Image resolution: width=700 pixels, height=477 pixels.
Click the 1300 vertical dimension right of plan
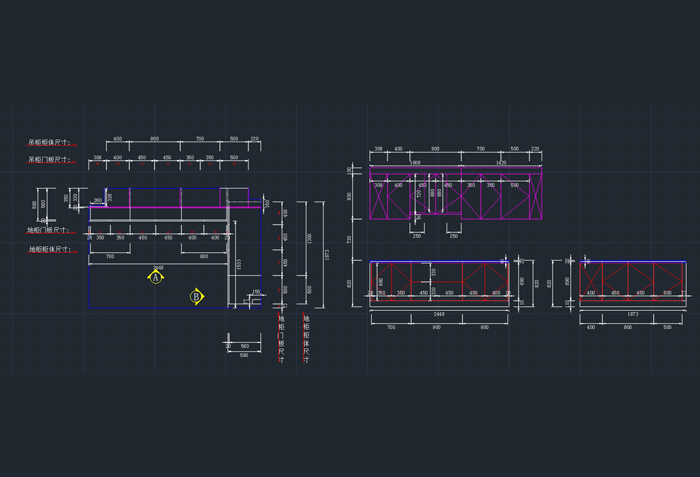pos(310,238)
